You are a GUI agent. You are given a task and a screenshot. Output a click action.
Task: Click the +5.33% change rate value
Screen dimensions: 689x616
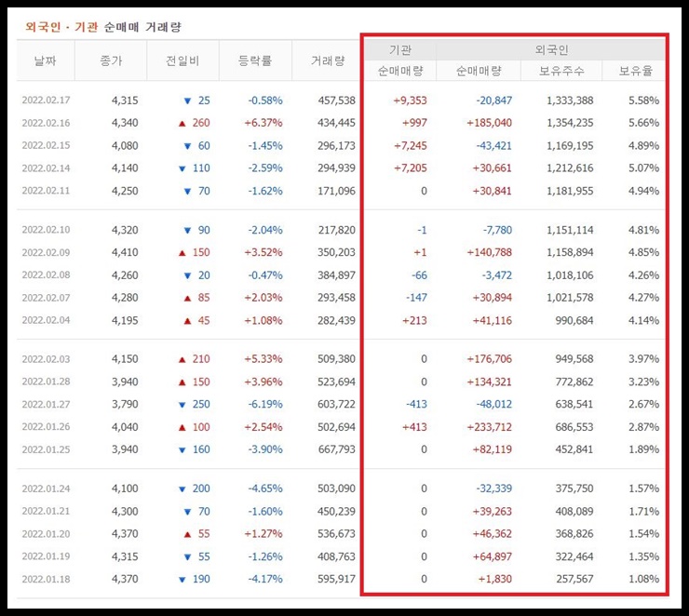coord(263,359)
